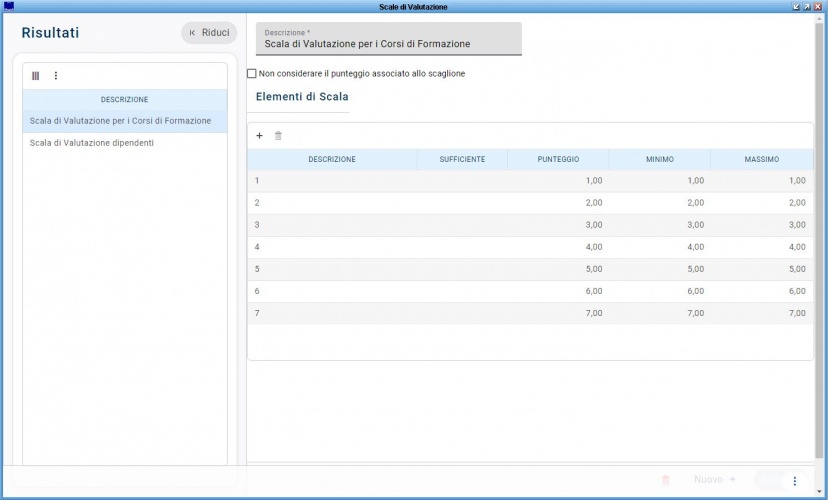Screen dimensions: 828x500
Task: Maximize the Scale di Valutazione window
Action: click(x=807, y=6)
